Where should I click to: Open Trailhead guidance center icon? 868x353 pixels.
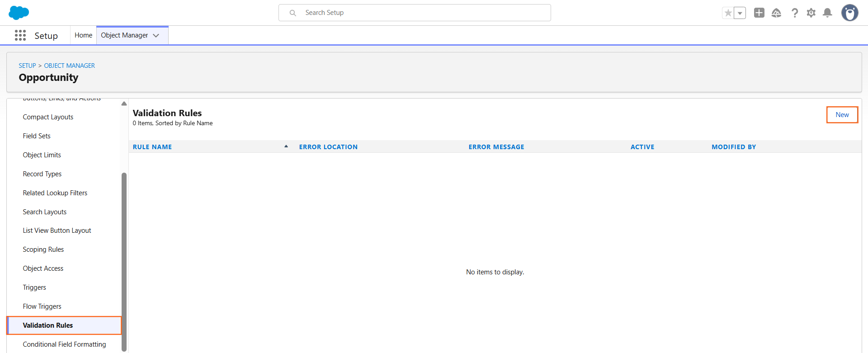pos(776,13)
